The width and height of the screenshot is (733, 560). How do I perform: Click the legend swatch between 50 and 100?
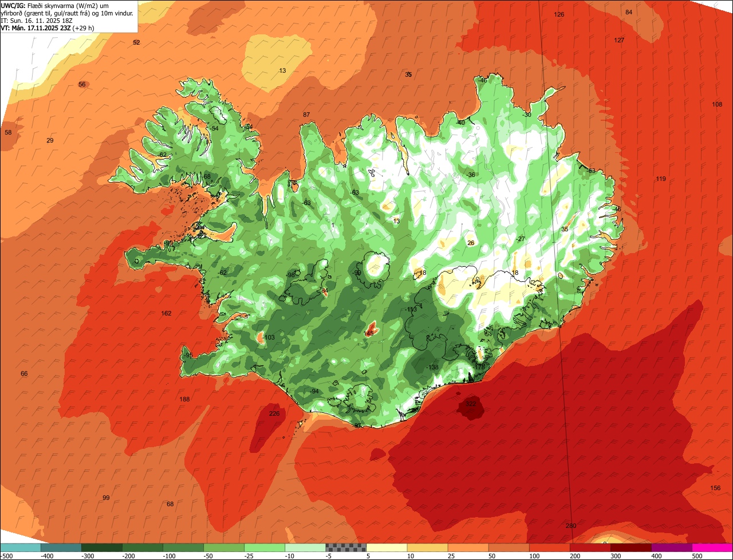(508, 547)
